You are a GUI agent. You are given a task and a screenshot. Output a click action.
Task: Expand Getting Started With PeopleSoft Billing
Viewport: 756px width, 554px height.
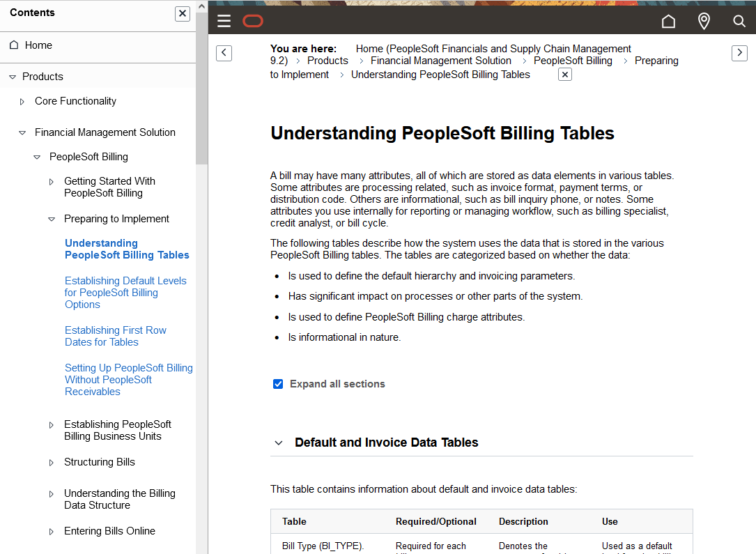click(51, 182)
